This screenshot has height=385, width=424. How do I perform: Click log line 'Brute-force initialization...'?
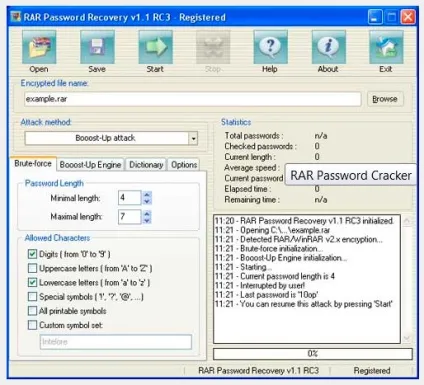point(269,249)
